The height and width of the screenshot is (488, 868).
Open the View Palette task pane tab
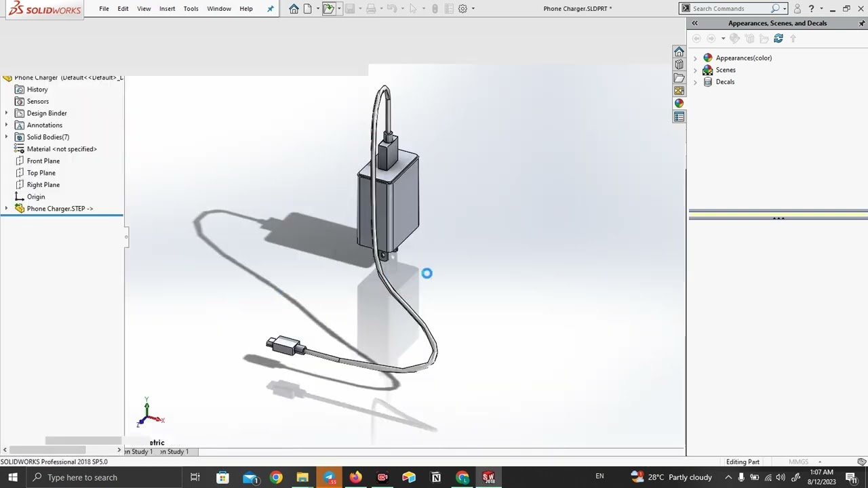coord(679,91)
